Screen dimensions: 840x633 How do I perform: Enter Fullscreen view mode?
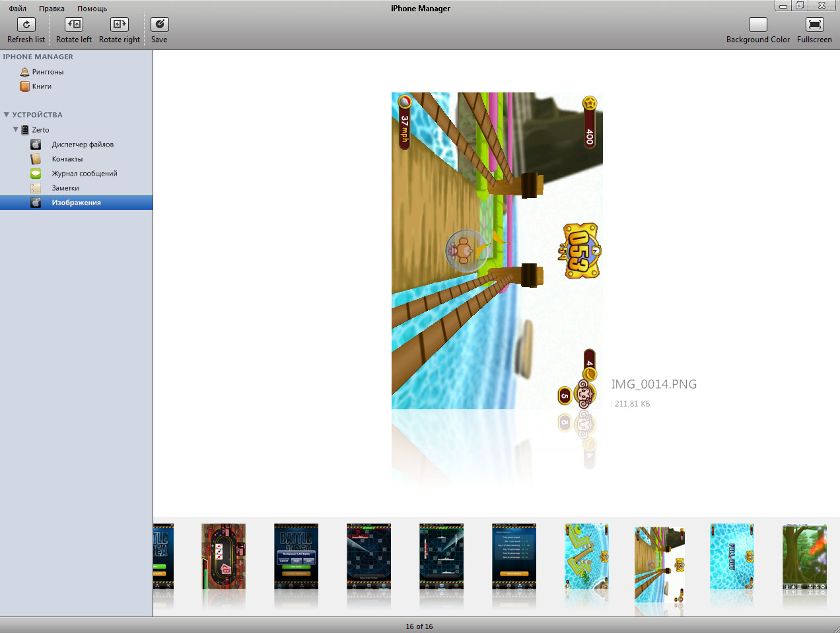tap(814, 25)
